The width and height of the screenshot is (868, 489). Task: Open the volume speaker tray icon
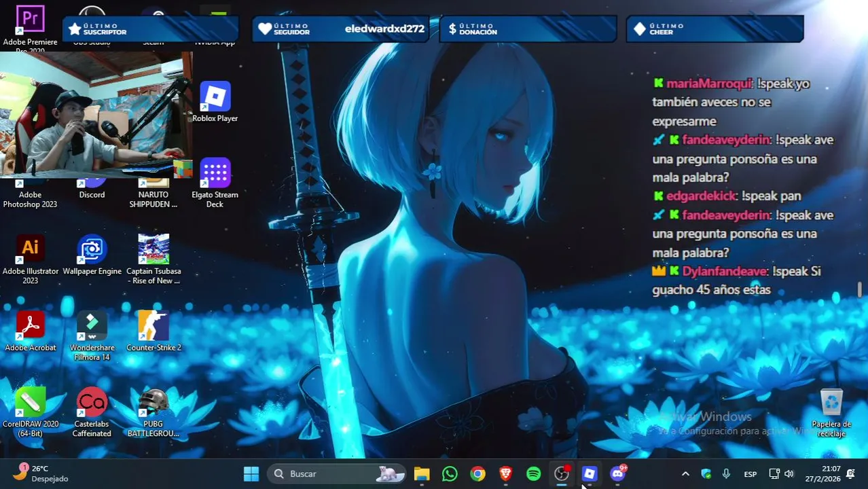pyautogui.click(x=789, y=473)
